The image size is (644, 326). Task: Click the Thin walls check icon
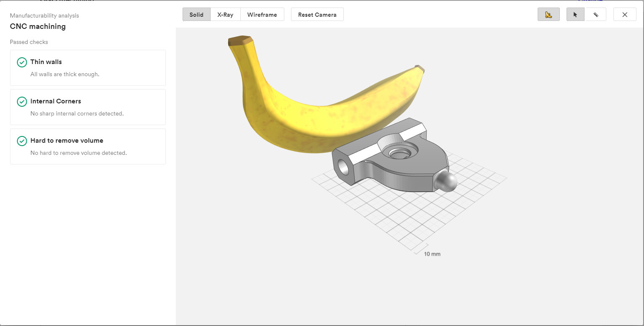(22, 62)
